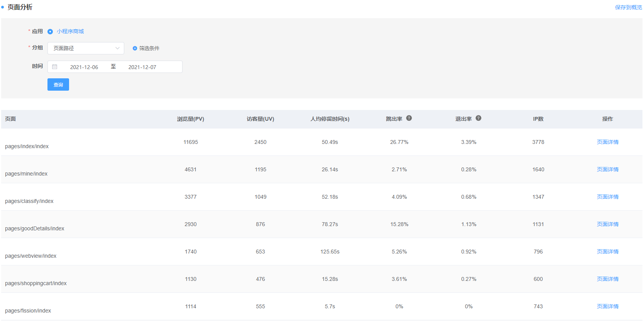Open 页面详情 for pages/classify/index
The image size is (644, 321).
click(608, 197)
